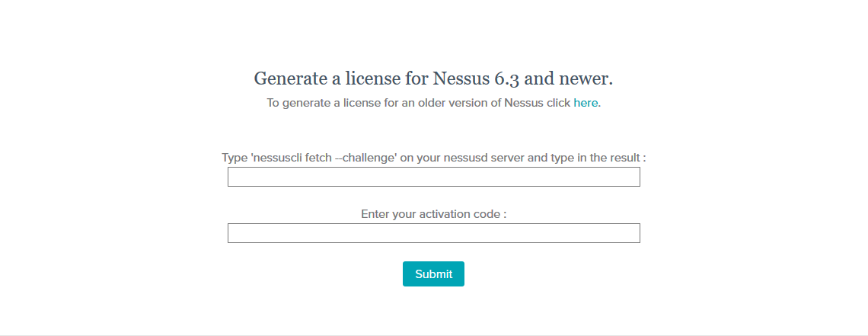The image size is (868, 336).
Task: Click the word 'activation' in the label
Action: (447, 214)
